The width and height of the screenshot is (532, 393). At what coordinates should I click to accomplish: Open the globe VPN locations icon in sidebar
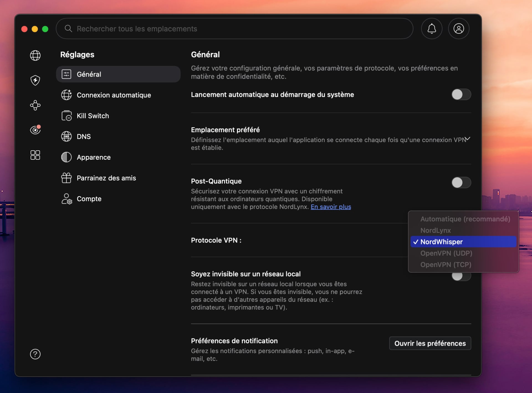pyautogui.click(x=35, y=56)
